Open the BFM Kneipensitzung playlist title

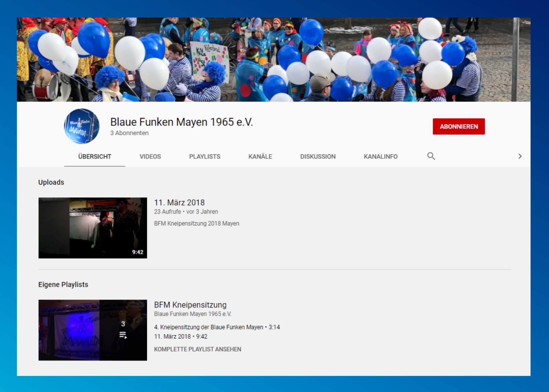[x=190, y=305]
